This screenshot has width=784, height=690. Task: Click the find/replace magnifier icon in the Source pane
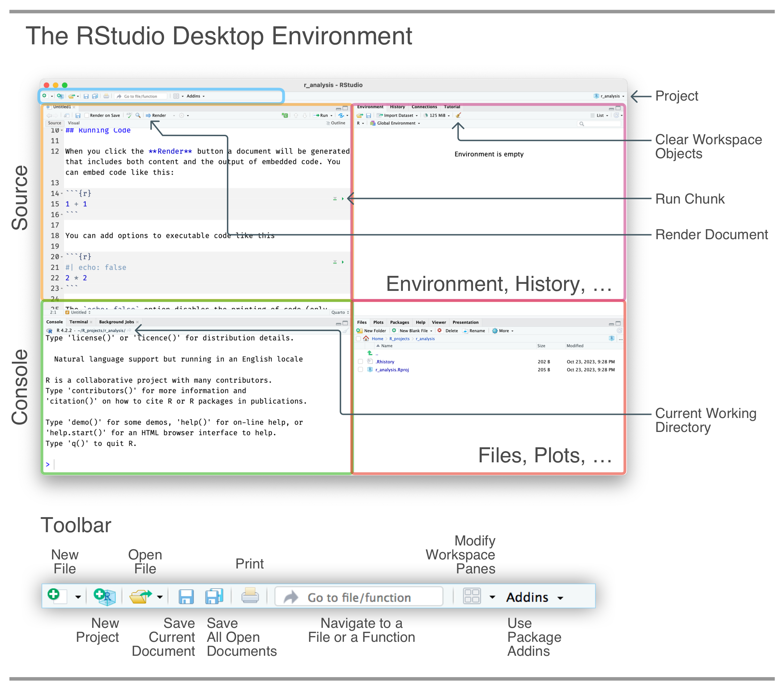(x=138, y=115)
